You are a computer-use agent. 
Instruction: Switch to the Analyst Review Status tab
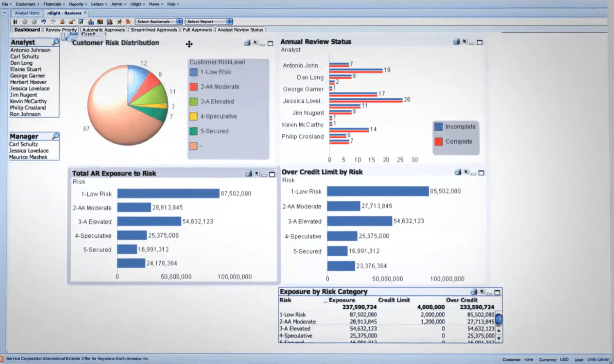[240, 30]
